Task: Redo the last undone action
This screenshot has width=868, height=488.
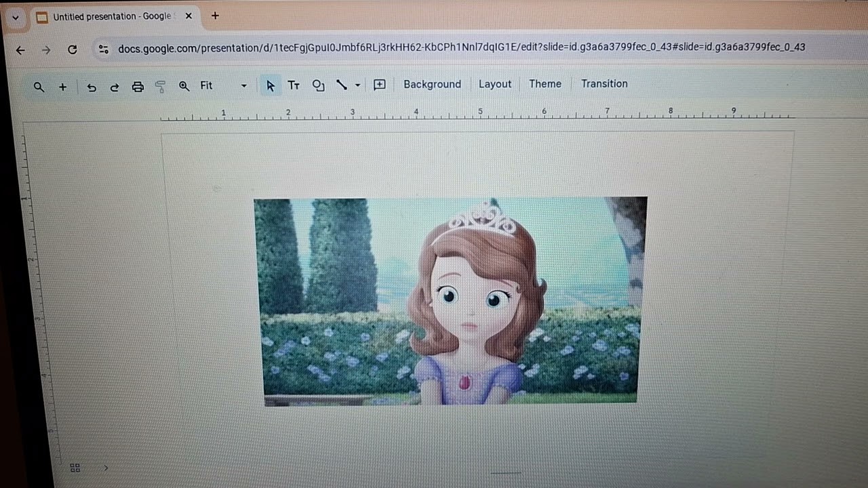Action: click(115, 87)
